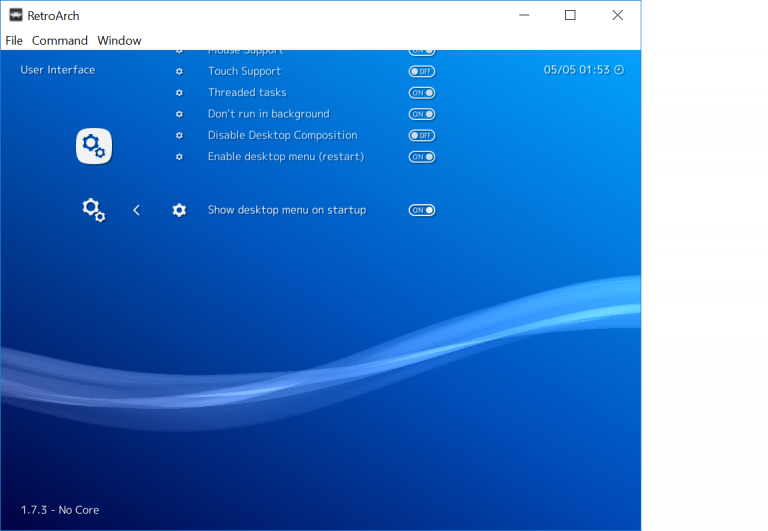This screenshot has width=768, height=531.
Task: Click the RetroArch title bar app icon
Action: tap(16, 15)
